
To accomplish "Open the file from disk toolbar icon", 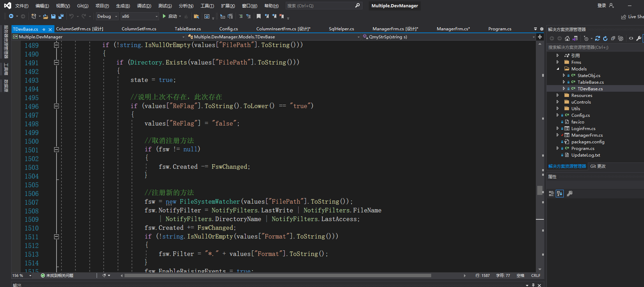I will 45,16.
